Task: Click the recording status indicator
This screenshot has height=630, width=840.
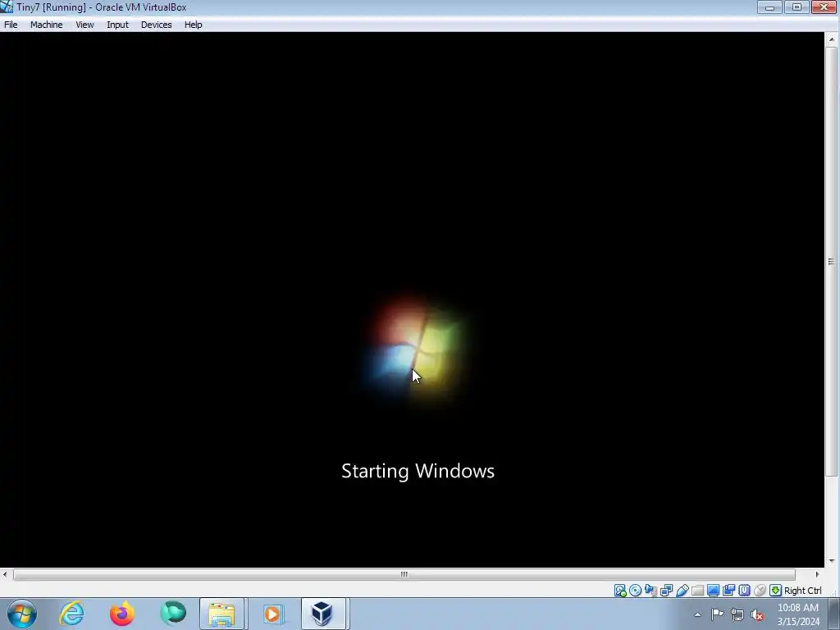Action: (728, 591)
